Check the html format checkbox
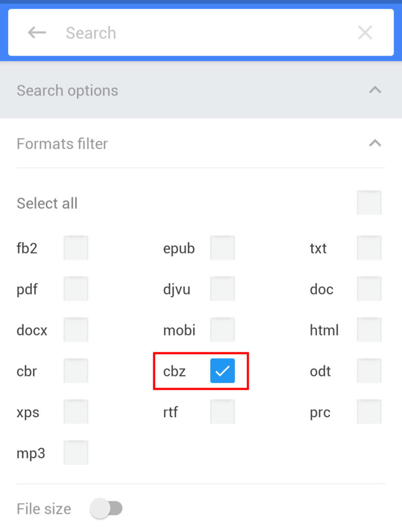402x532 pixels. [x=369, y=329]
